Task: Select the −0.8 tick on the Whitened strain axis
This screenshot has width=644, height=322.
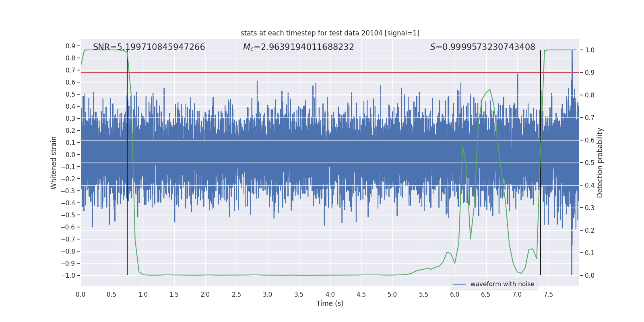Action: (68, 252)
